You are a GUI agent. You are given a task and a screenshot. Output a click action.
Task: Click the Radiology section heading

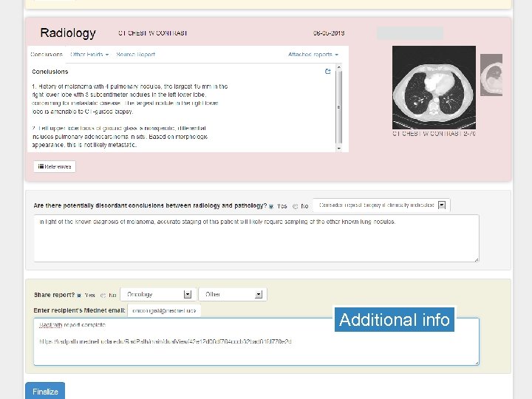68,33
